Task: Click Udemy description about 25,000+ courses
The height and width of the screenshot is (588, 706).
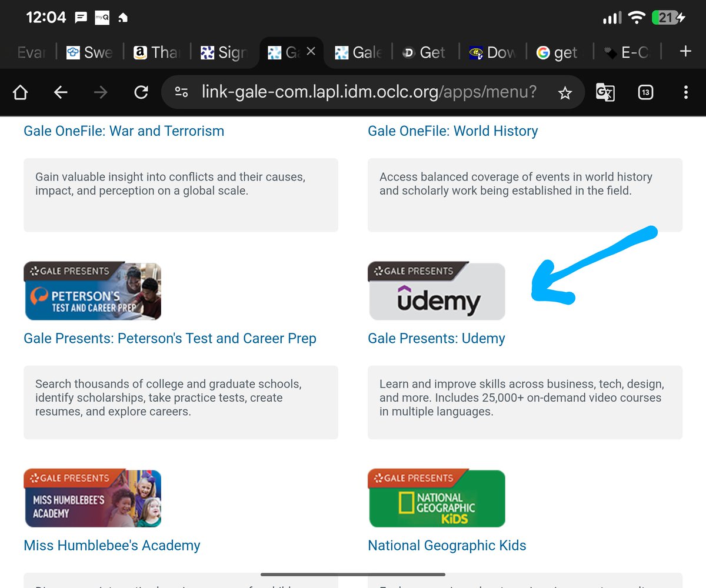Action: pos(521,397)
